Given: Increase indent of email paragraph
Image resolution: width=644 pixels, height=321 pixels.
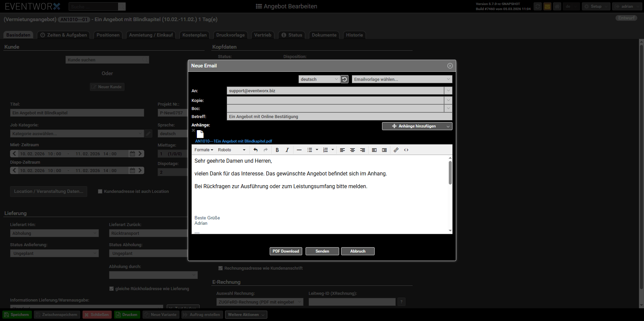Looking at the screenshot, I should click(384, 150).
